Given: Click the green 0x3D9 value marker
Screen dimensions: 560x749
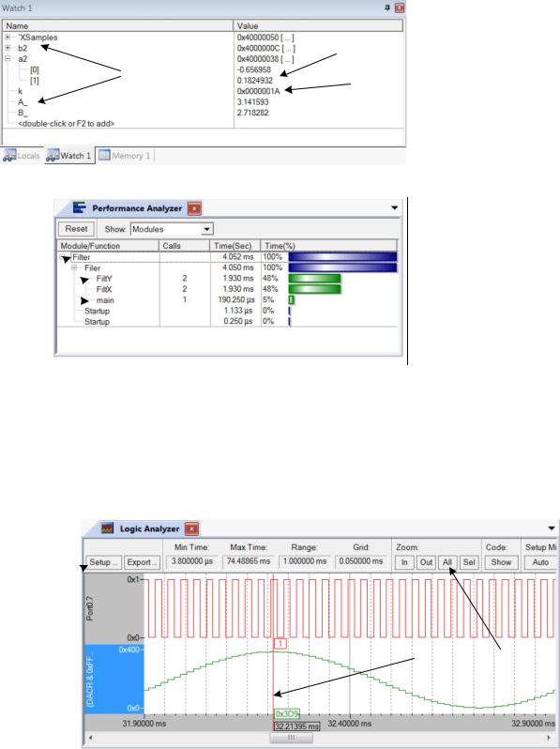Looking at the screenshot, I should click(x=286, y=713).
